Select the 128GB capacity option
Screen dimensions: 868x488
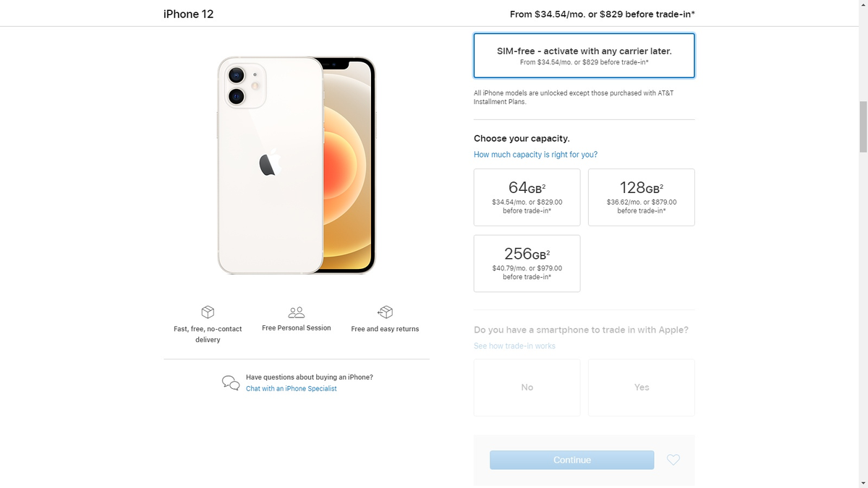pos(641,197)
